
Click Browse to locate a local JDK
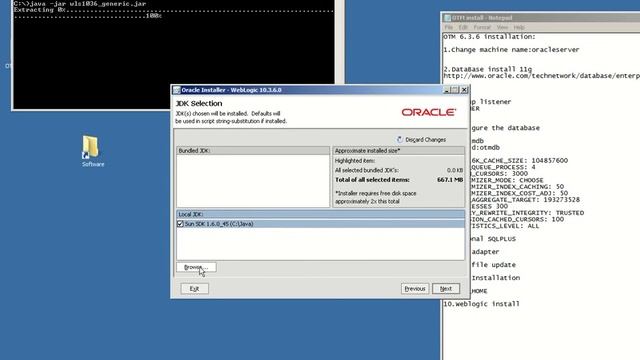tap(196, 267)
